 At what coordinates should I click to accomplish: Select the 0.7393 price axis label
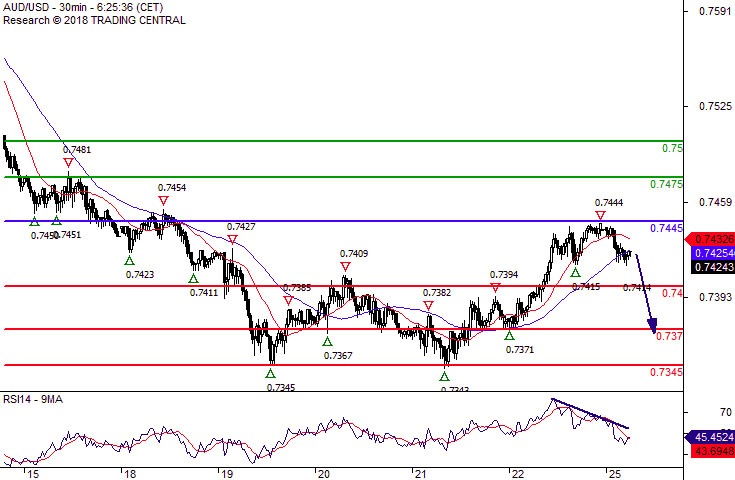coord(715,297)
